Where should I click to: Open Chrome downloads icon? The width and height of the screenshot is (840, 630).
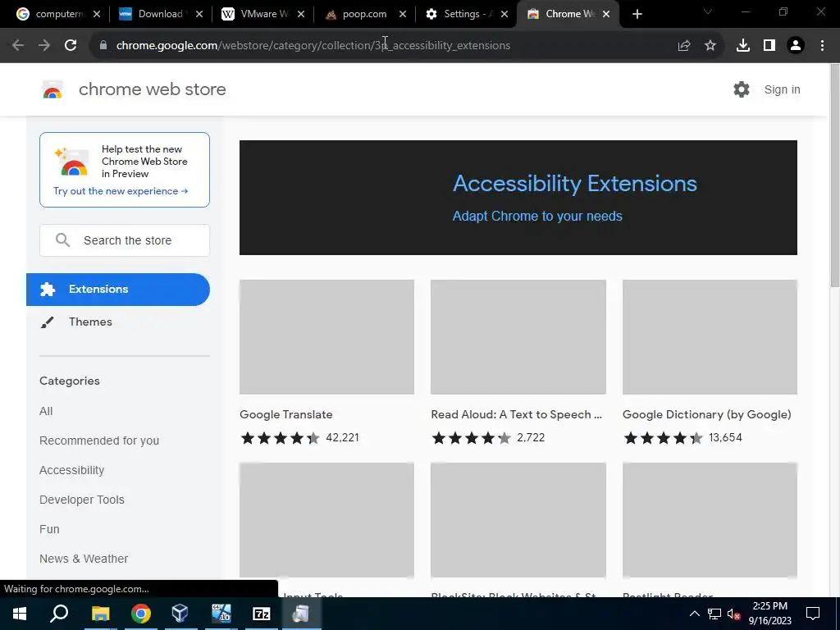[x=743, y=46]
